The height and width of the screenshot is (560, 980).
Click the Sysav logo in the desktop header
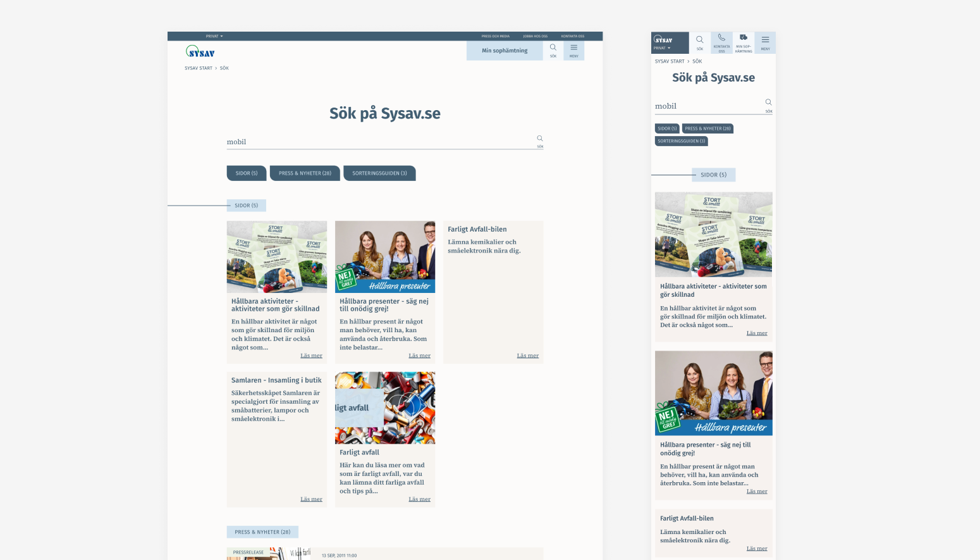pyautogui.click(x=200, y=51)
